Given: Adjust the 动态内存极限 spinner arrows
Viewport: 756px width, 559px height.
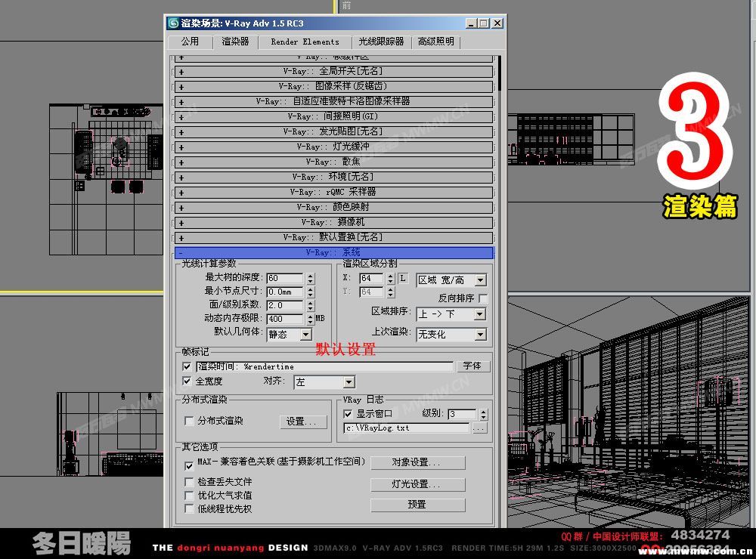Looking at the screenshot, I should pyautogui.click(x=310, y=319).
